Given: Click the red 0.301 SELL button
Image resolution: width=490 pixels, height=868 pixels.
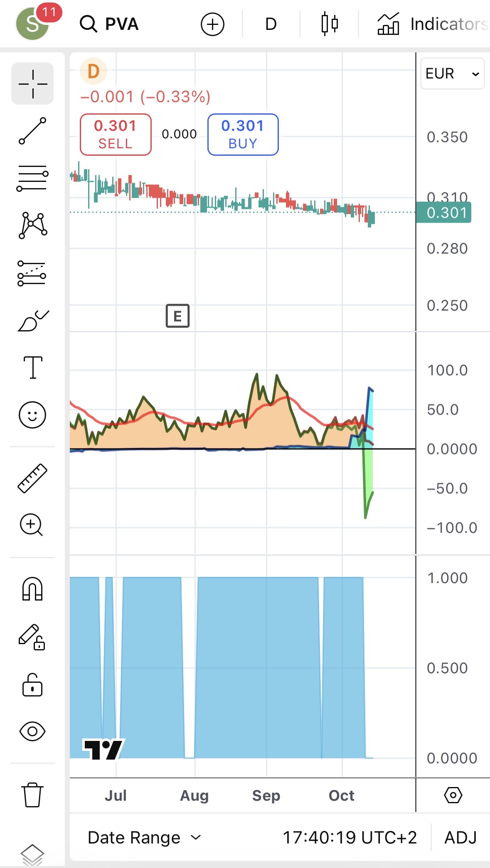Looking at the screenshot, I should click(x=116, y=135).
